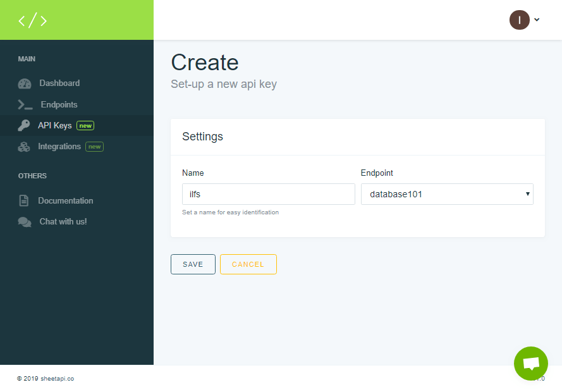Click the Integrations cubes icon
Viewport: 562px width, 392px height.
pos(24,147)
